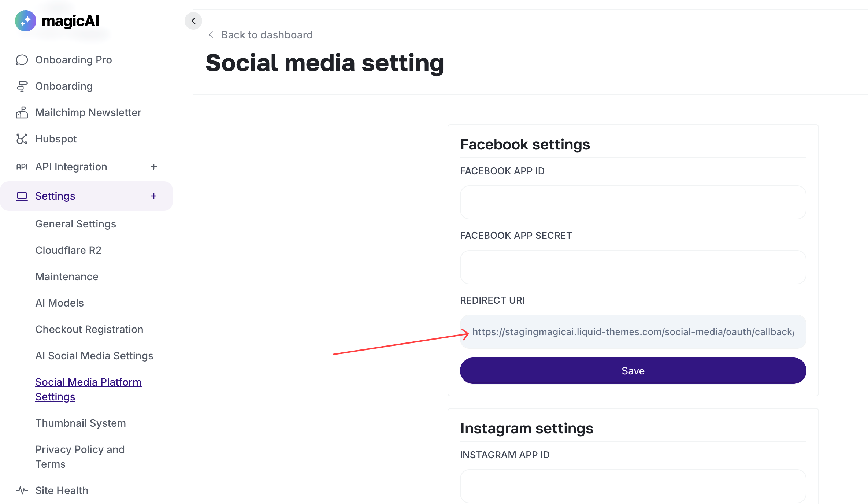Image resolution: width=868 pixels, height=504 pixels.
Task: Open Mailchimp Newsletter via its icon
Action: [x=22, y=112]
